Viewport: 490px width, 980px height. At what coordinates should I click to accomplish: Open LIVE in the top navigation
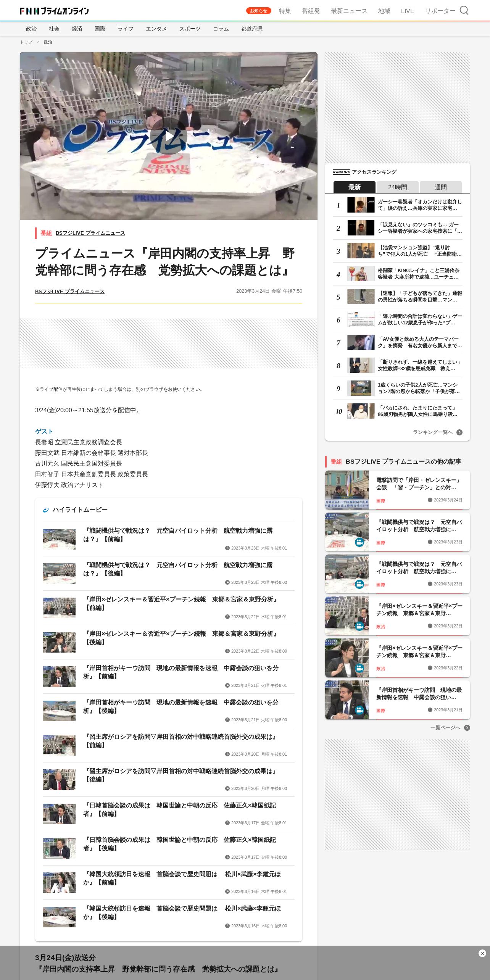pyautogui.click(x=408, y=11)
